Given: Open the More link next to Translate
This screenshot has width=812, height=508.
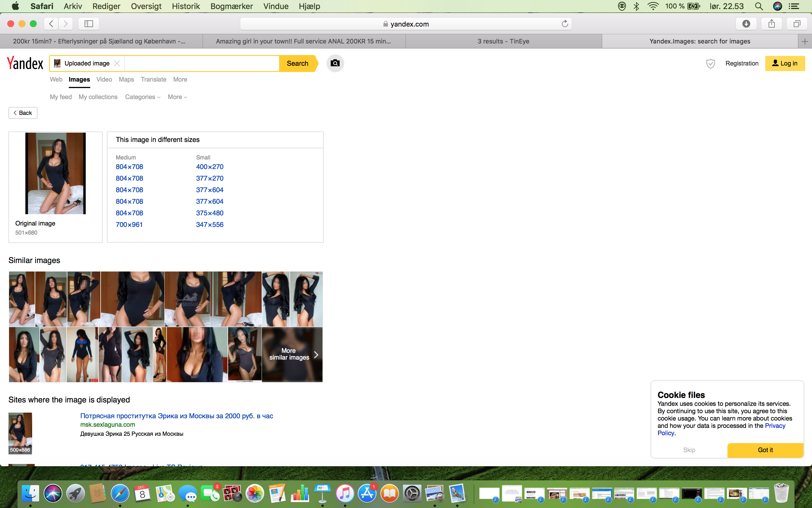Looking at the screenshot, I should click(180, 79).
